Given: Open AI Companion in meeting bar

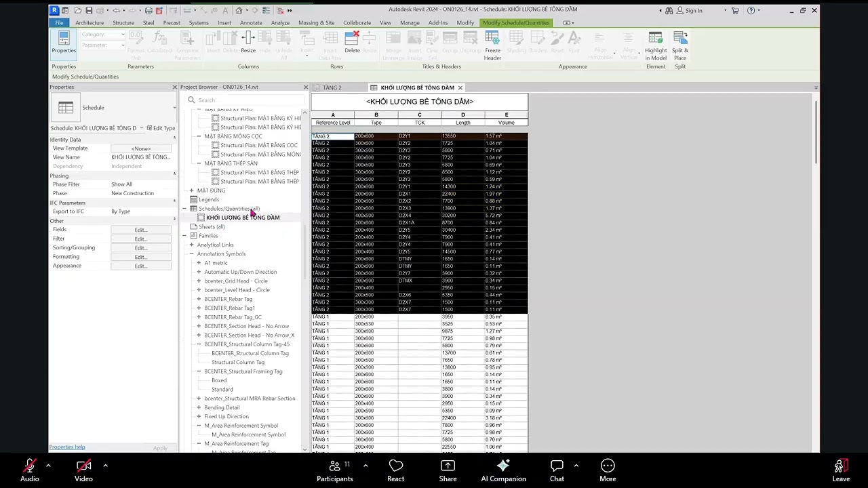Looking at the screenshot, I should (503, 470).
